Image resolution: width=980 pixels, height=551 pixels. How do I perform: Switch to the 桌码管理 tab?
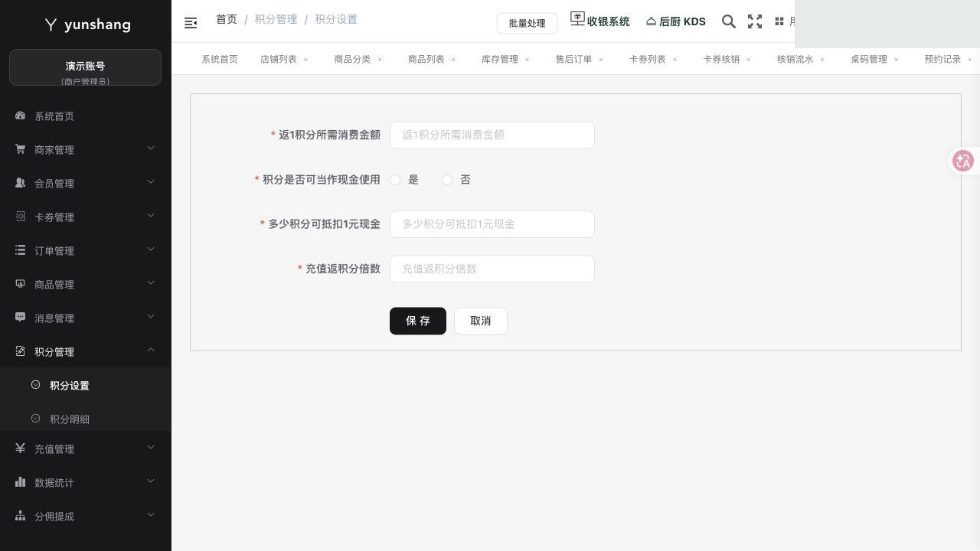[x=869, y=59]
